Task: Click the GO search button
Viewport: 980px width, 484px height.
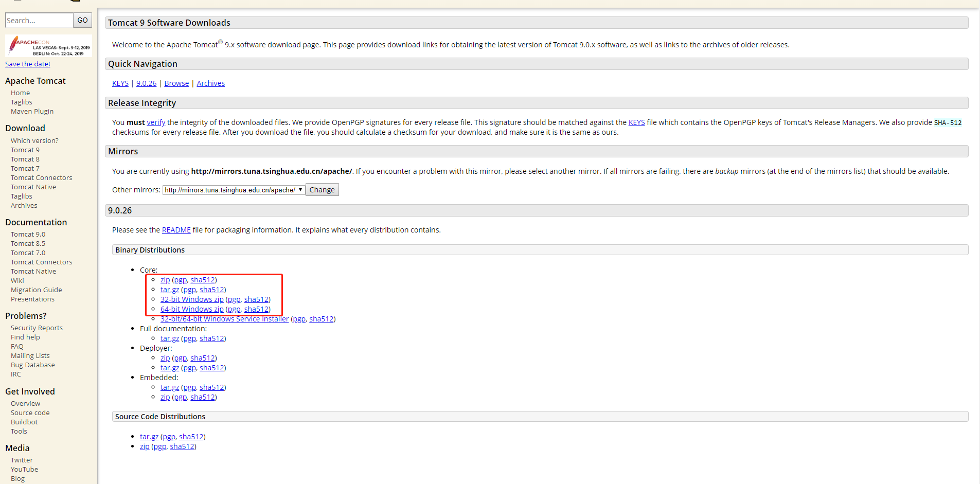Action: point(83,20)
